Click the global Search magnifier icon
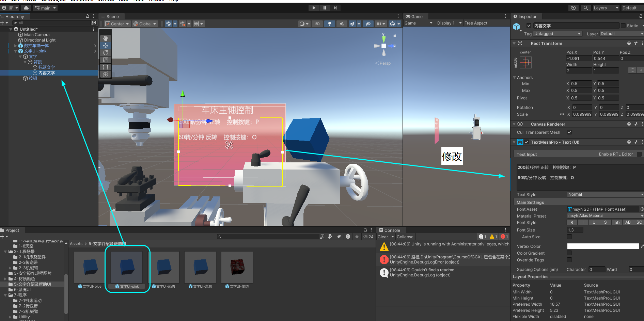Viewport: 644px width, 321px height. (585, 8)
